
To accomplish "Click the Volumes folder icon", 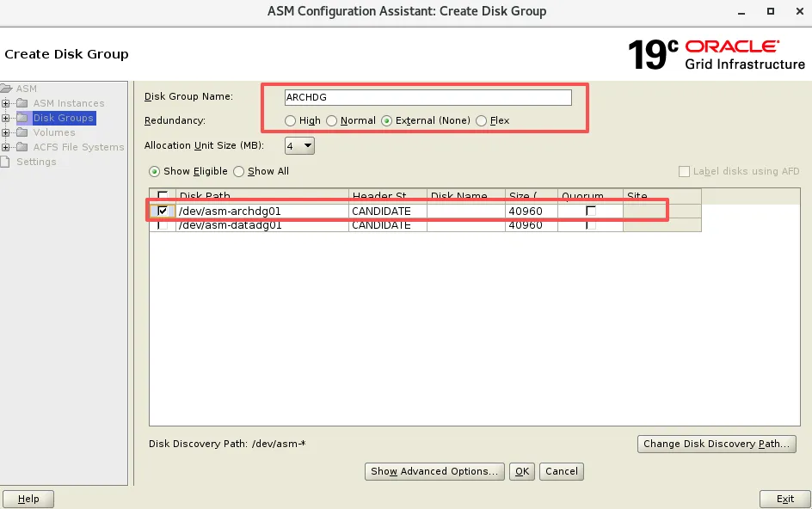I will click(x=22, y=132).
